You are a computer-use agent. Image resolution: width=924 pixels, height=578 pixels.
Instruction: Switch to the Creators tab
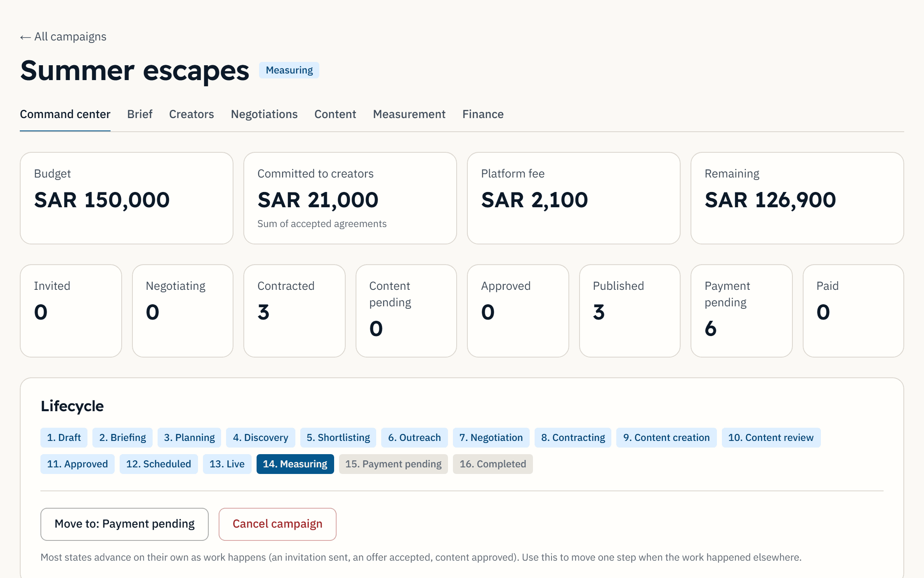[191, 114]
